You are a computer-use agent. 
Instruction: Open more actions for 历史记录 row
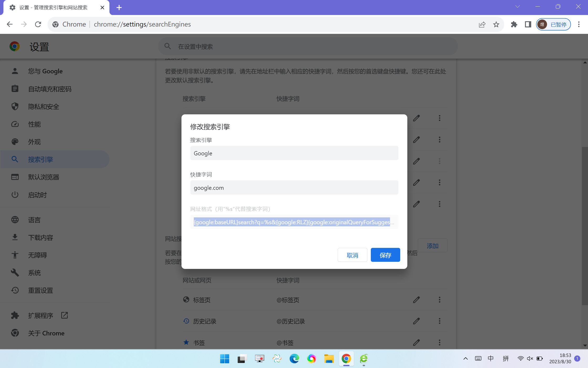click(439, 321)
